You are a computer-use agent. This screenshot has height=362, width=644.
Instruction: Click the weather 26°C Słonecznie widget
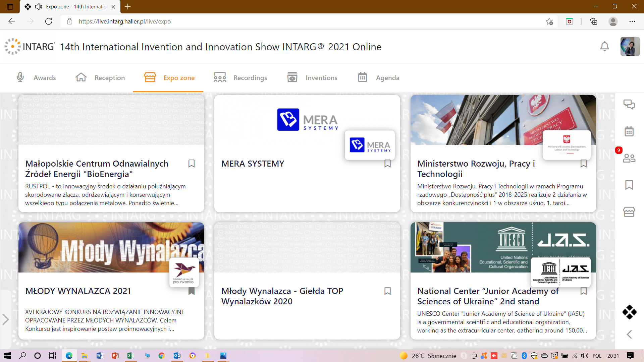click(428, 356)
